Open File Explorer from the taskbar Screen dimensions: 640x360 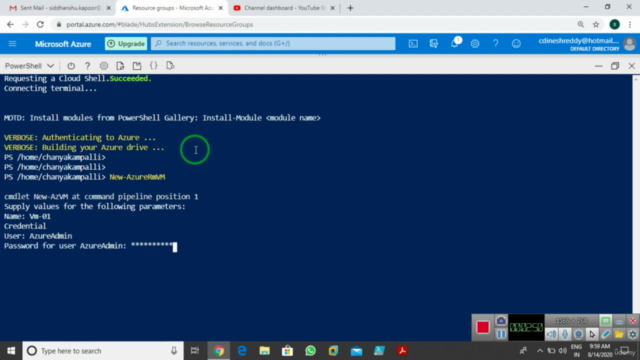264,351
